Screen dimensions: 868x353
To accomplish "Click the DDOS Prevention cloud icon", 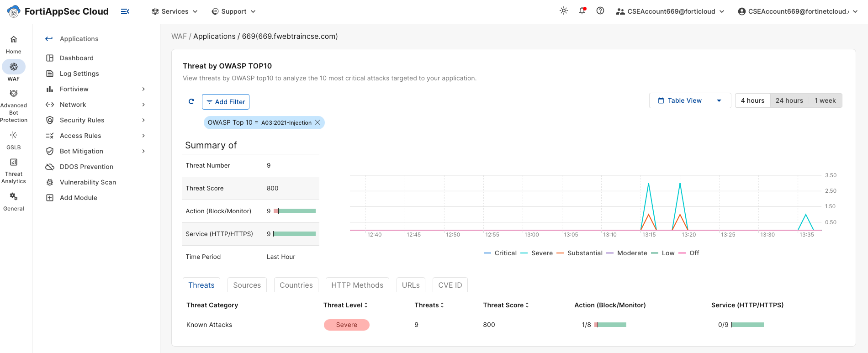I will point(50,167).
